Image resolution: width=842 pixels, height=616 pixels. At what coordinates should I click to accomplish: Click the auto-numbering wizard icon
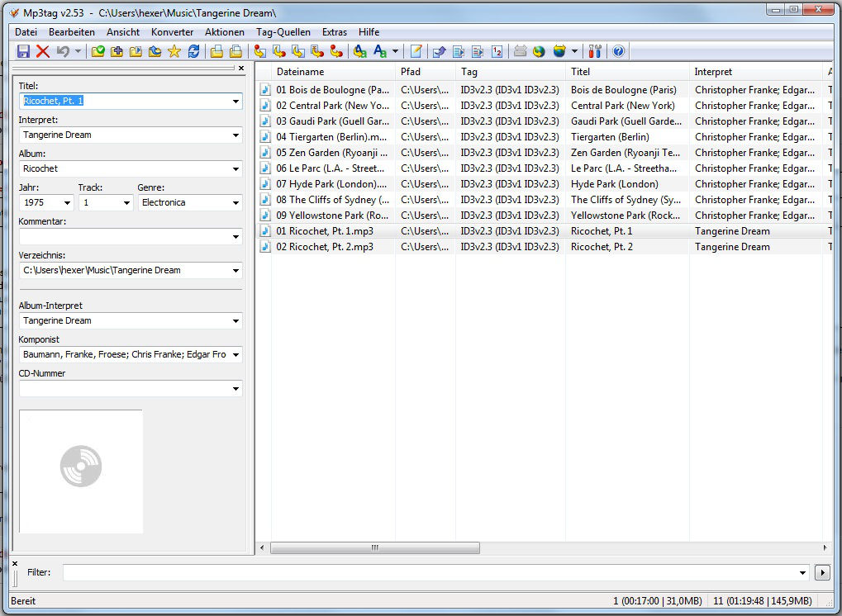(497, 51)
